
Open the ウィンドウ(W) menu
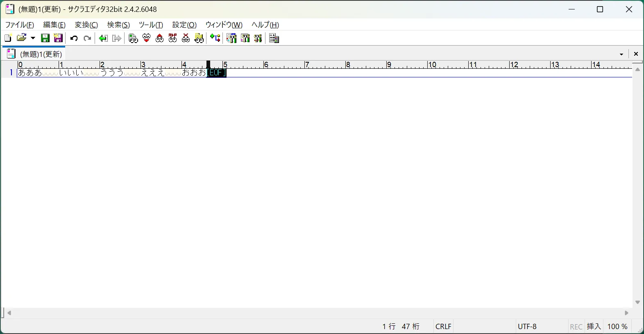(x=224, y=25)
